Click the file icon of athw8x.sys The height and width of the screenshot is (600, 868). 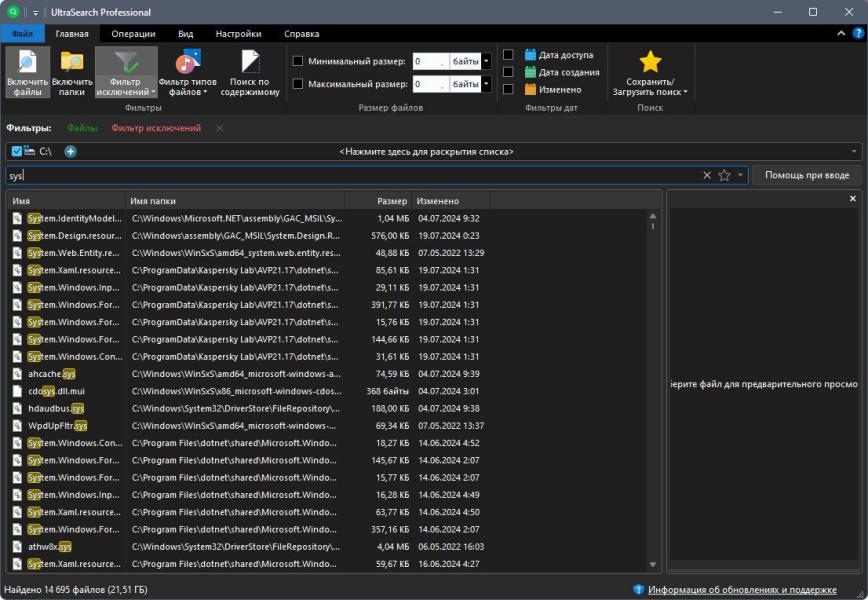[x=17, y=546]
